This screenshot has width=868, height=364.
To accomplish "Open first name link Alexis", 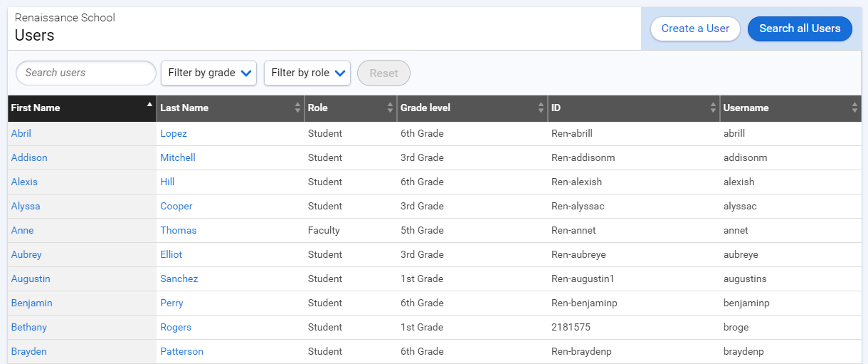I will click(24, 182).
